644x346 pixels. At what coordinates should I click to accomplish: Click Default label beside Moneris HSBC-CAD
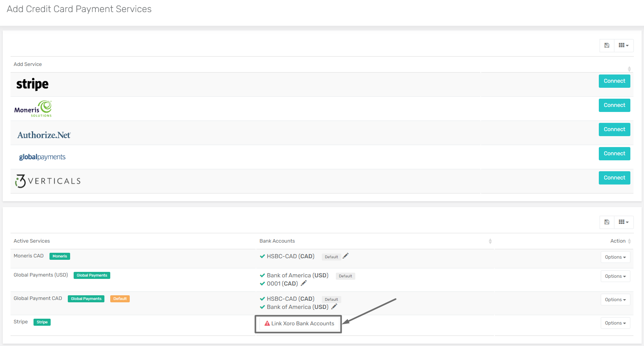click(x=331, y=257)
